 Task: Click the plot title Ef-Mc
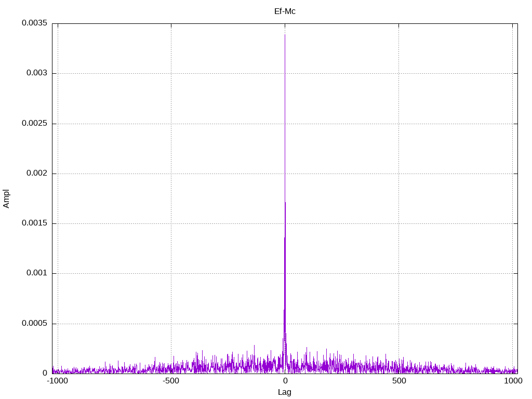tap(285, 11)
